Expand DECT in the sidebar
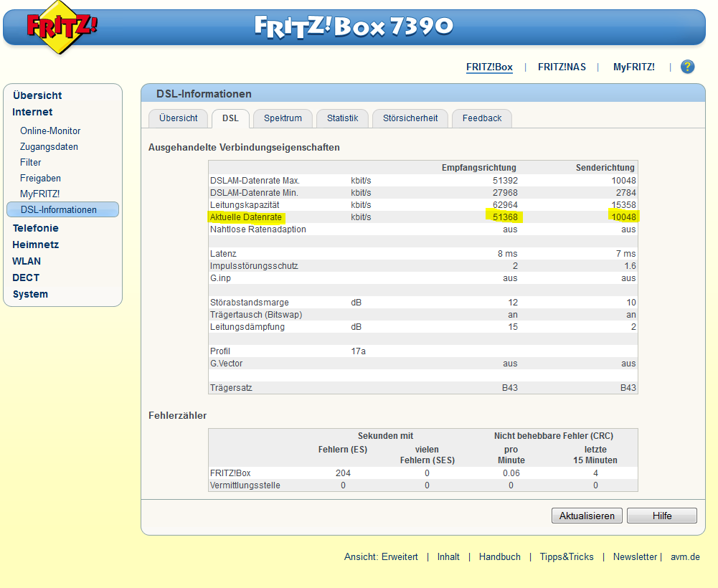718x588 pixels. pyautogui.click(x=26, y=278)
